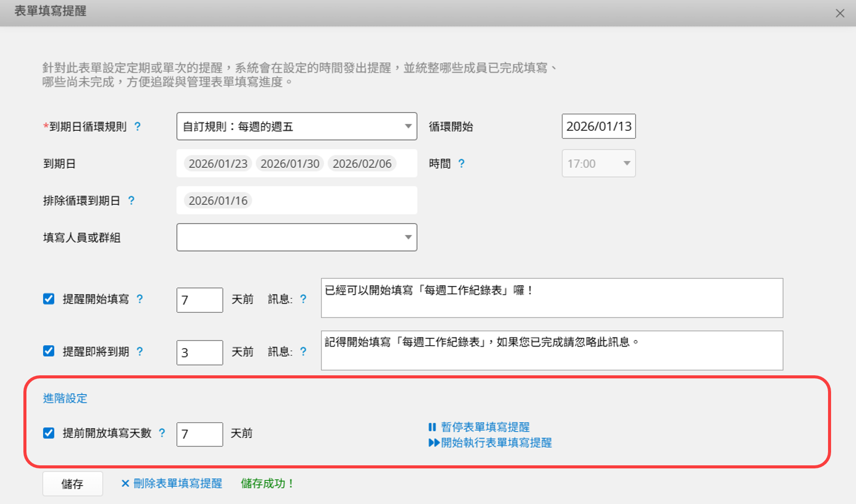Click help icon beside 提醒即將到期
This screenshot has width=856, height=504.
(x=140, y=351)
